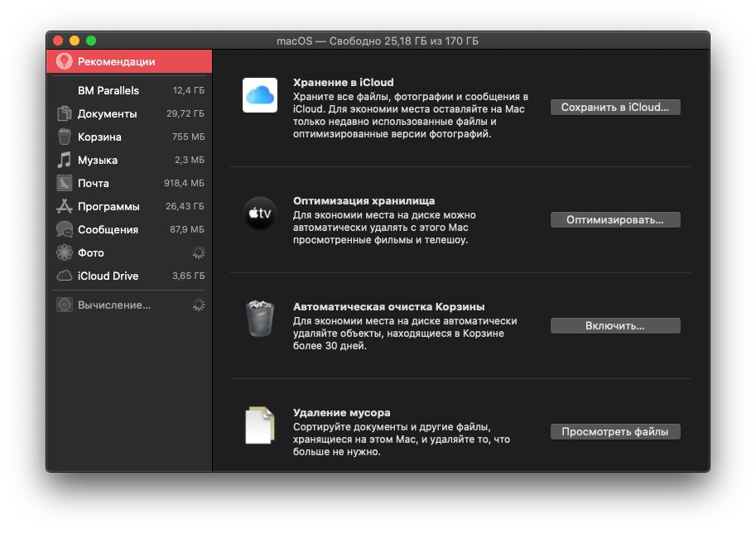Open the Документы category
The height and width of the screenshot is (533, 756).
click(x=129, y=113)
